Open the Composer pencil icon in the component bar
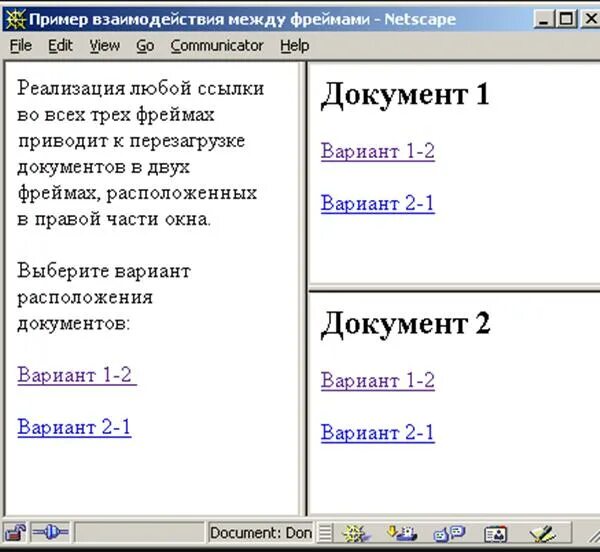 tap(543, 533)
